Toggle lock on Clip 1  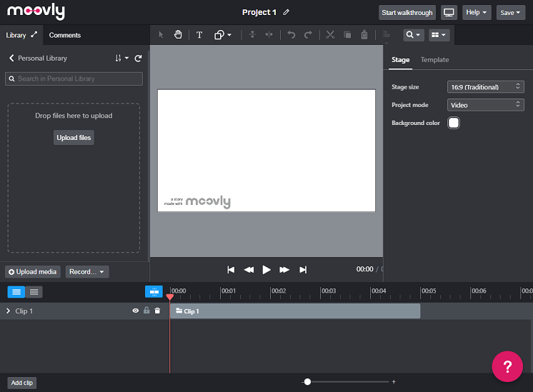coord(146,310)
